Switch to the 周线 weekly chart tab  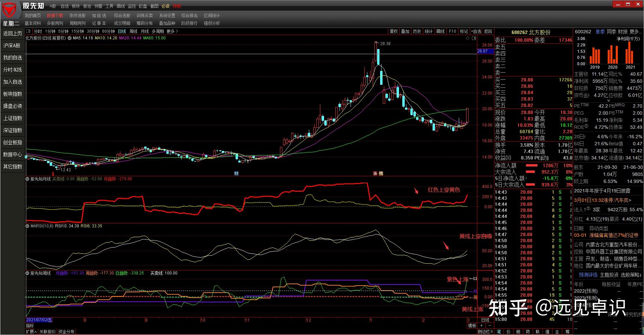(133, 31)
